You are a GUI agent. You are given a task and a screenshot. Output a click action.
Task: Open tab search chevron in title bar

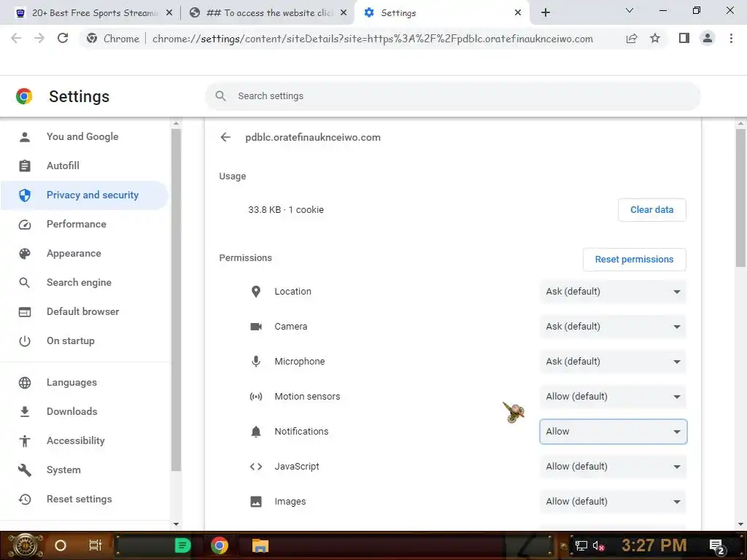coord(630,10)
